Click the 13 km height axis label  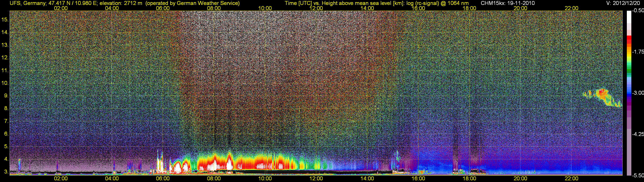[5, 45]
